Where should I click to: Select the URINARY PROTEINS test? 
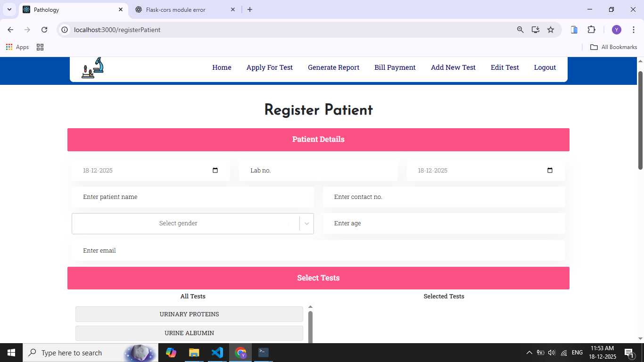(x=189, y=314)
